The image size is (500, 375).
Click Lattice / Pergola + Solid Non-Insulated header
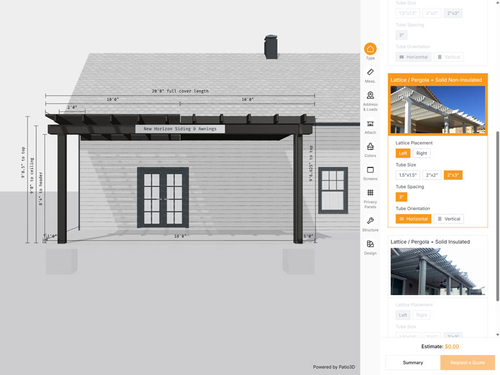(436, 80)
